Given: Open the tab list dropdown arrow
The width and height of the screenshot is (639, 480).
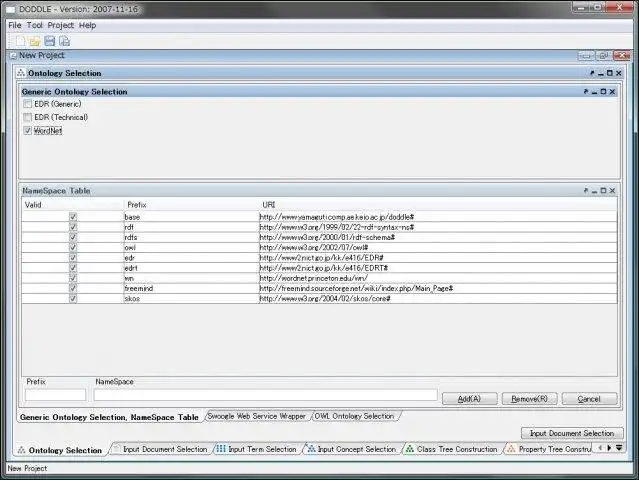Looking at the screenshot, I should point(619,448).
